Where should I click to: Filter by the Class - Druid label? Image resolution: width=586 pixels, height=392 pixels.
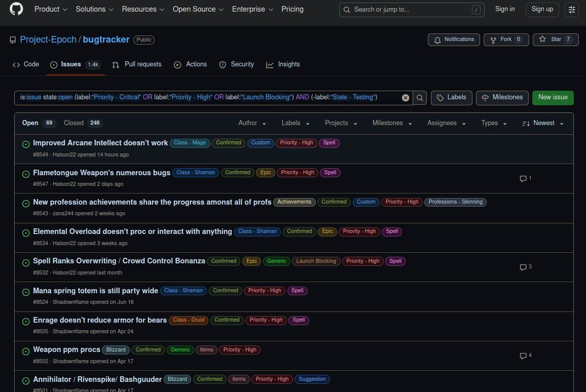tap(189, 320)
